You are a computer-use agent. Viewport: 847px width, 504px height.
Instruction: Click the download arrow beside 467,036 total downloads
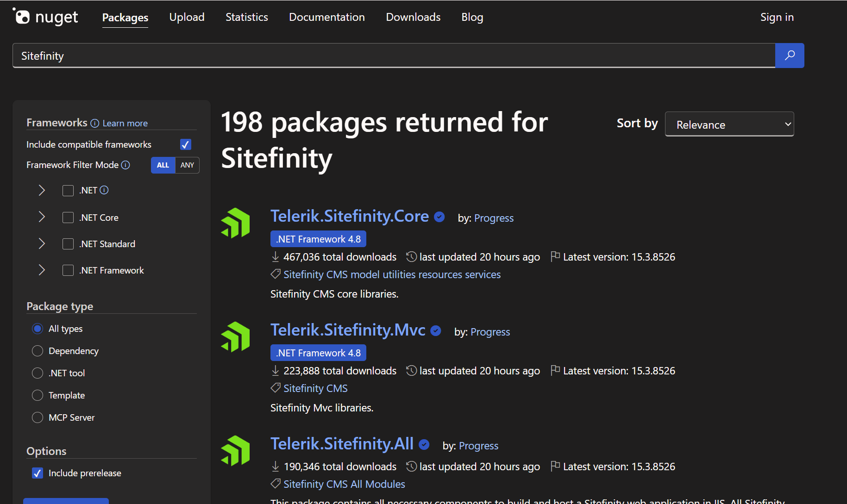(x=275, y=256)
